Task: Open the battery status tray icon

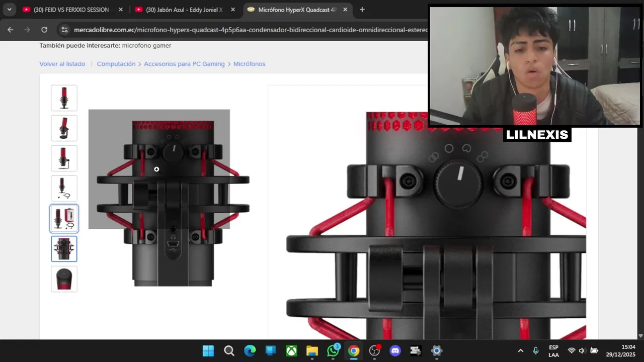Action: pyautogui.click(x=594, y=351)
